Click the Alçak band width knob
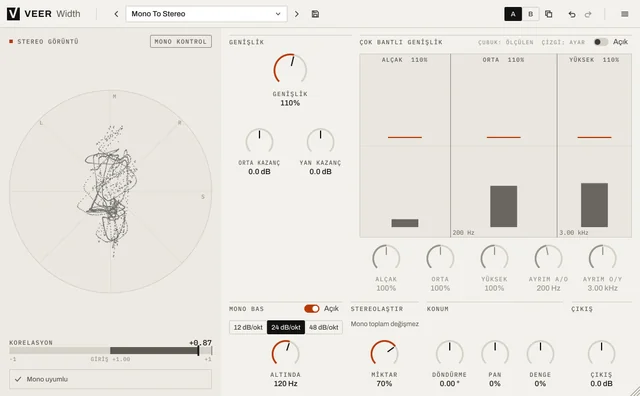Screen dimensions: 640x396 [x=386, y=258]
